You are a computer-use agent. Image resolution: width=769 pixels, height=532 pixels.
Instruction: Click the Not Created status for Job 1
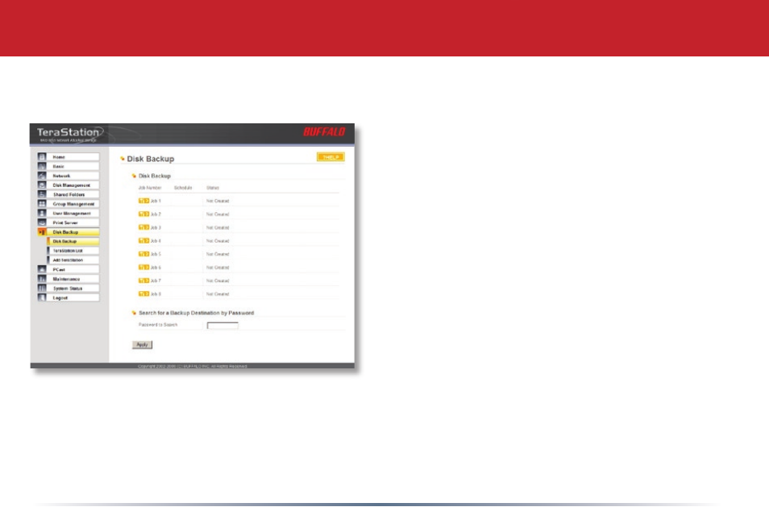coord(218,201)
